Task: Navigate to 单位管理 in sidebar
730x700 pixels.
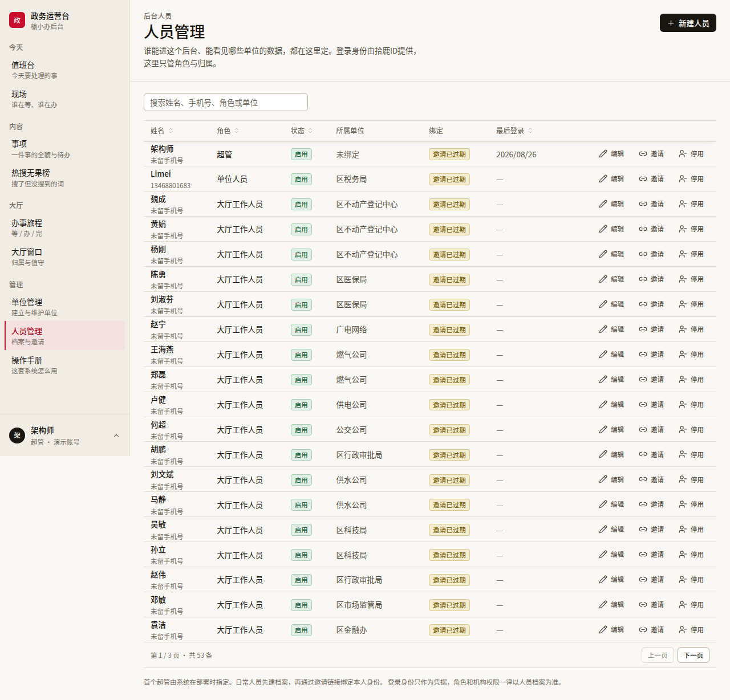Action: [64, 307]
